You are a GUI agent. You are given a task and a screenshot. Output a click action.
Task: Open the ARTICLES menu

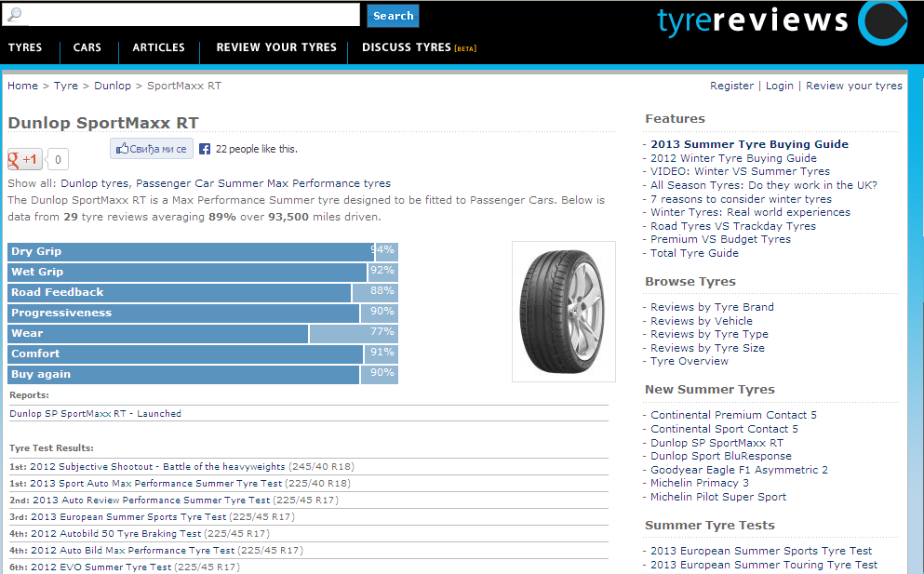pos(158,47)
